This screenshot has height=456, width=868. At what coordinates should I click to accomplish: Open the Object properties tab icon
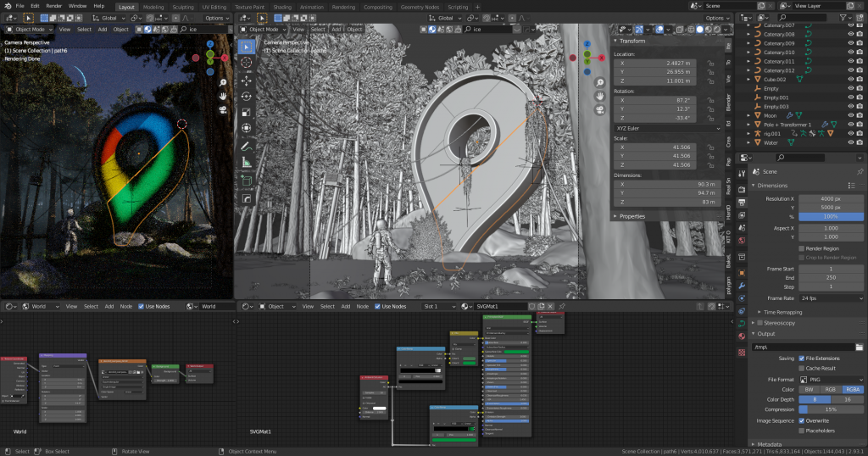pos(742,273)
